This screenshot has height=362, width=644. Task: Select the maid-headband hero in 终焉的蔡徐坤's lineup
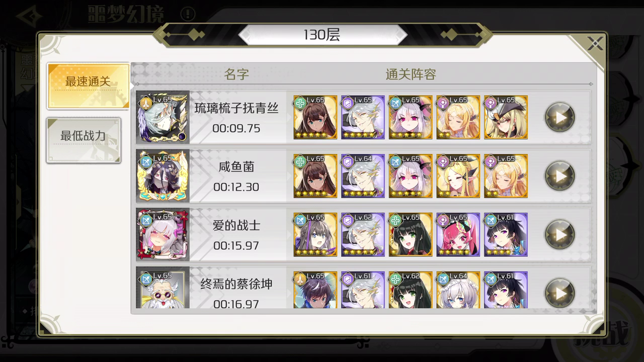(x=458, y=290)
